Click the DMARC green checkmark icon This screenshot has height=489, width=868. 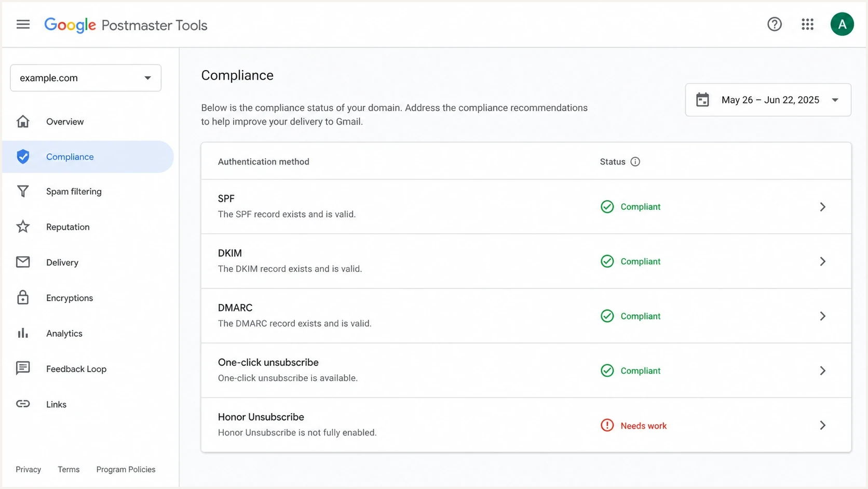(607, 316)
